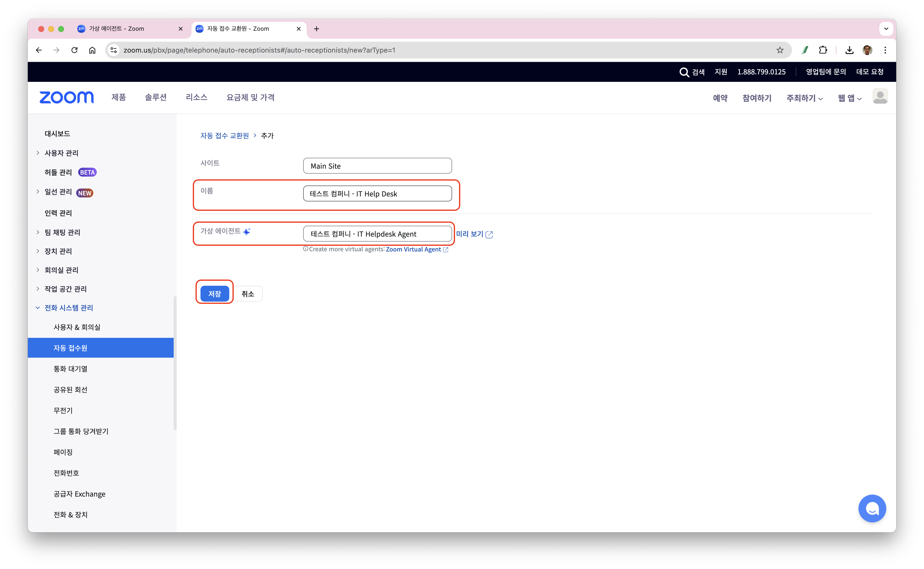Open the browser downloads icon

849,50
